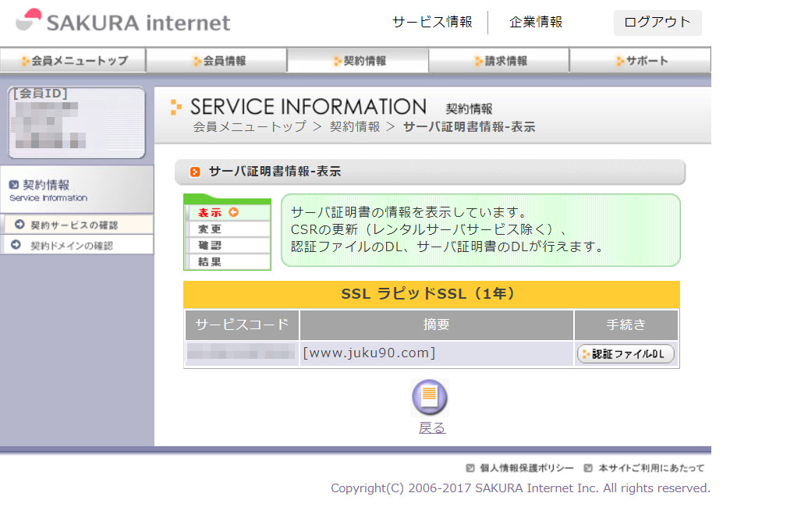Screen dimensions: 801x532
Task: Click the 手続き column header
Action: pyautogui.click(x=626, y=325)
